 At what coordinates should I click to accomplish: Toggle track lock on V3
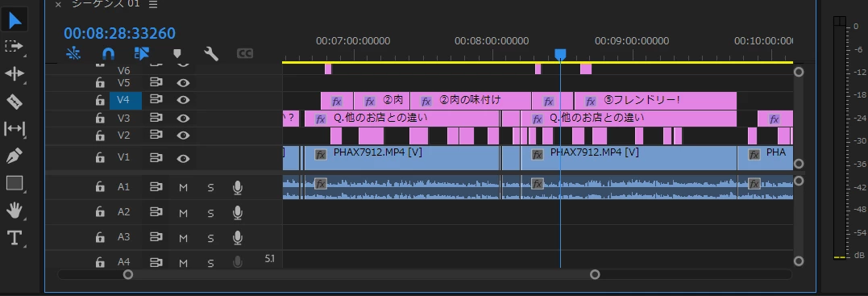point(100,118)
